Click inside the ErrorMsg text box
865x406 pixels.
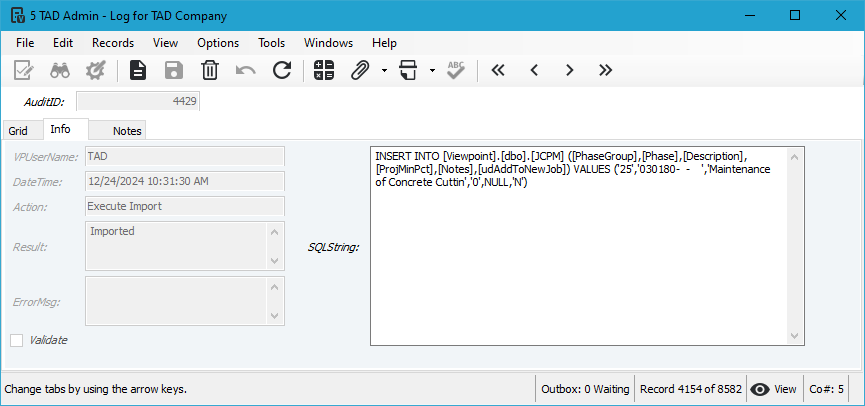[x=185, y=301]
